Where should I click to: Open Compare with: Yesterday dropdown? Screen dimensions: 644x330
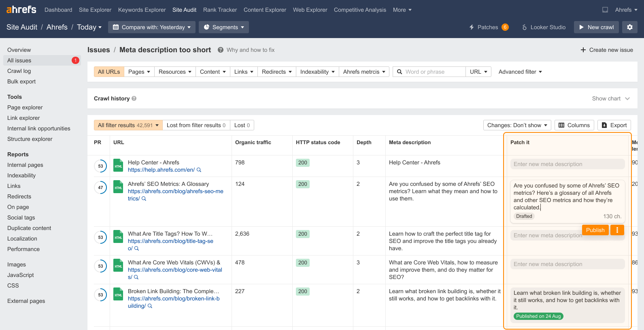152,27
